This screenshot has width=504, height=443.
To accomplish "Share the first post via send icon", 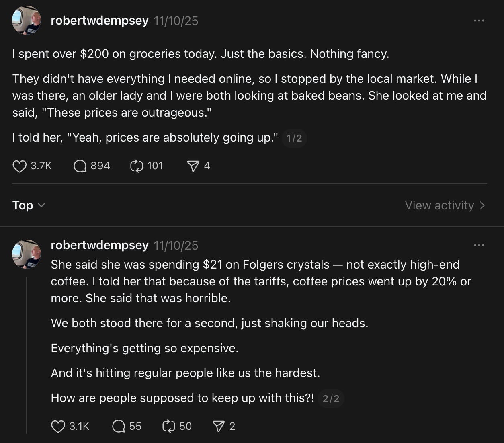I will click(x=193, y=166).
